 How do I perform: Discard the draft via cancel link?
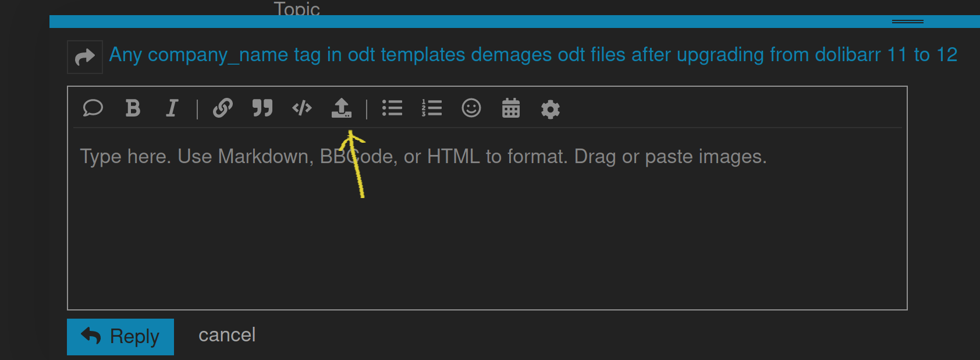click(227, 335)
